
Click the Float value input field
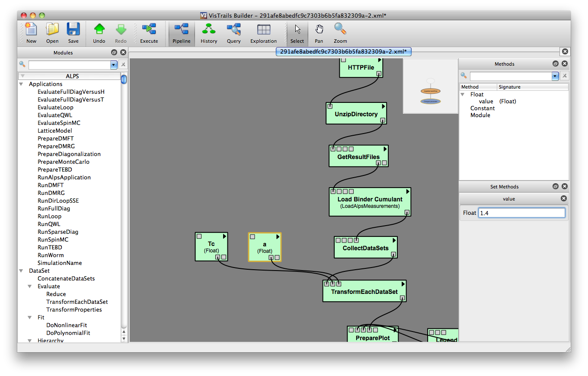tap(521, 213)
